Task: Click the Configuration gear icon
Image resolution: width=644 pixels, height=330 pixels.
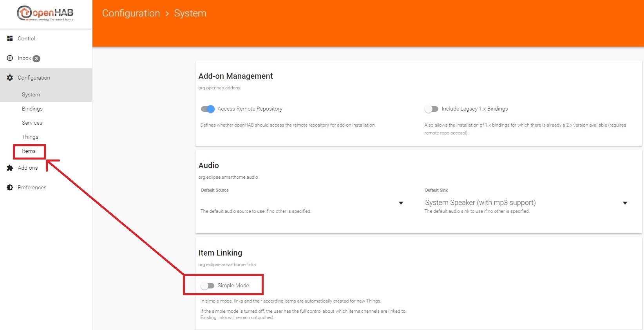Action: point(10,78)
